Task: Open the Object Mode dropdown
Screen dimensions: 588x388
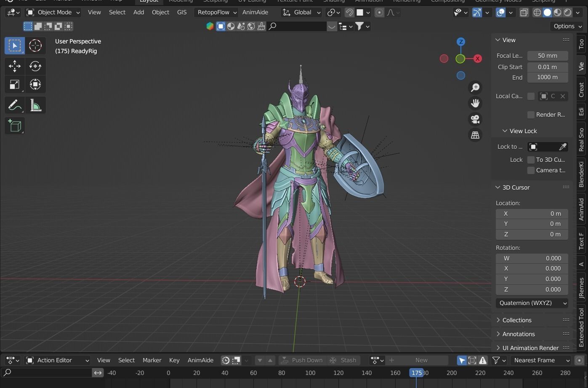Action: pos(53,13)
